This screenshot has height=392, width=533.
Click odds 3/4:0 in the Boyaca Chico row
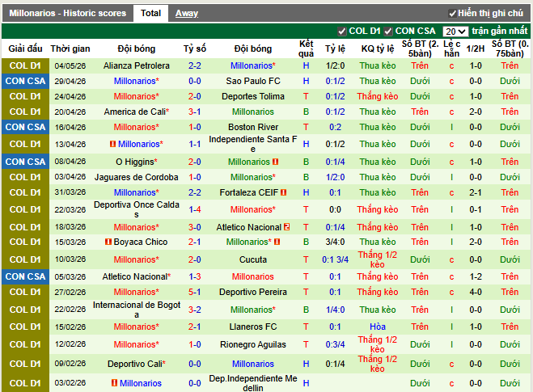335,242
